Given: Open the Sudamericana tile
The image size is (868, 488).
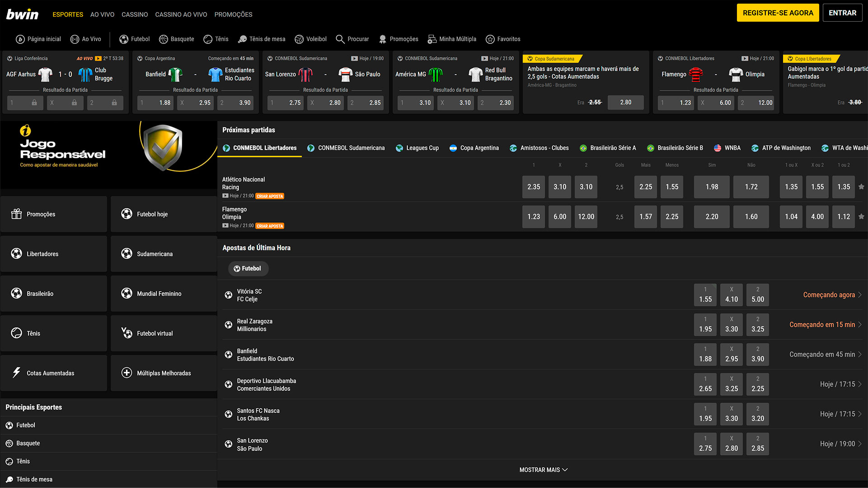Looking at the screenshot, I should click(164, 254).
